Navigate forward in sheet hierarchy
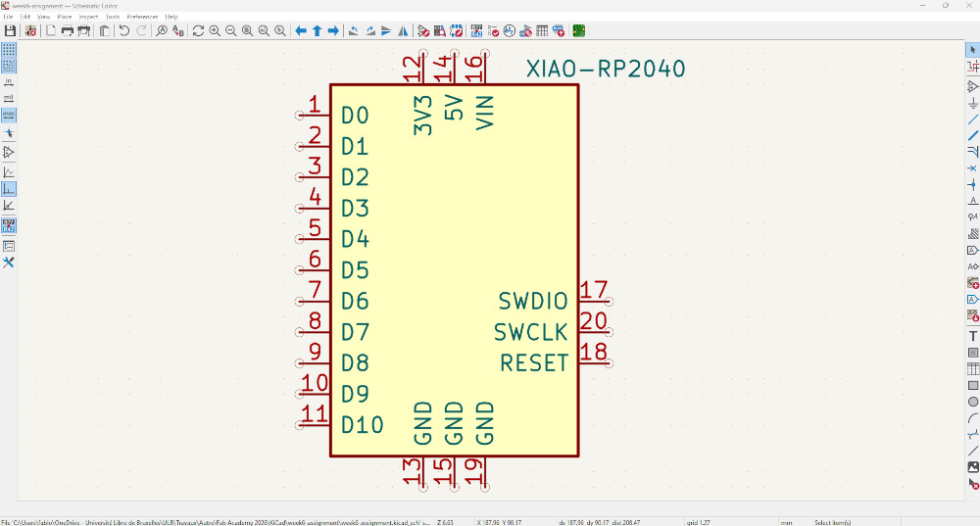The width and height of the screenshot is (980, 526). point(333,30)
